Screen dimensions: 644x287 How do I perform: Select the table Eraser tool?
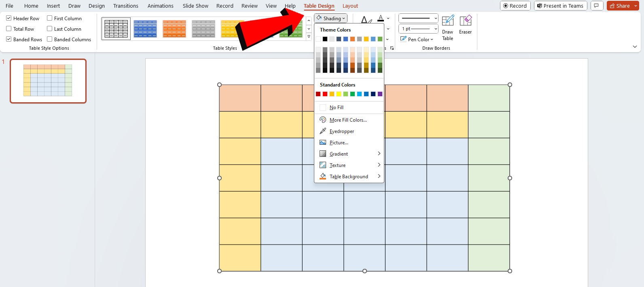click(x=465, y=25)
